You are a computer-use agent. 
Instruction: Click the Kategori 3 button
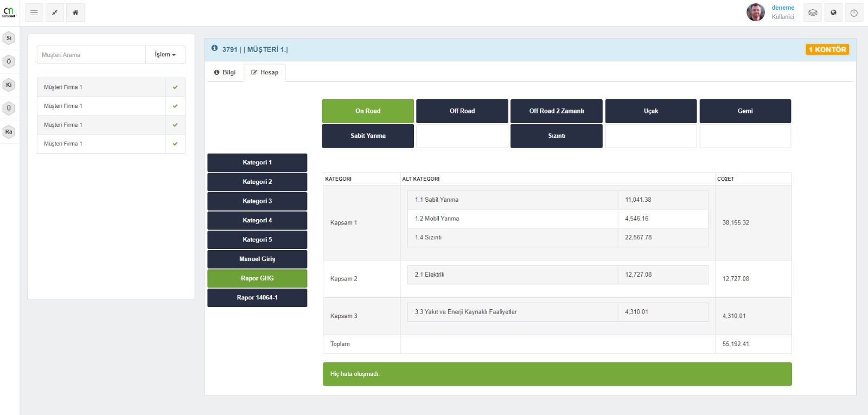click(257, 201)
